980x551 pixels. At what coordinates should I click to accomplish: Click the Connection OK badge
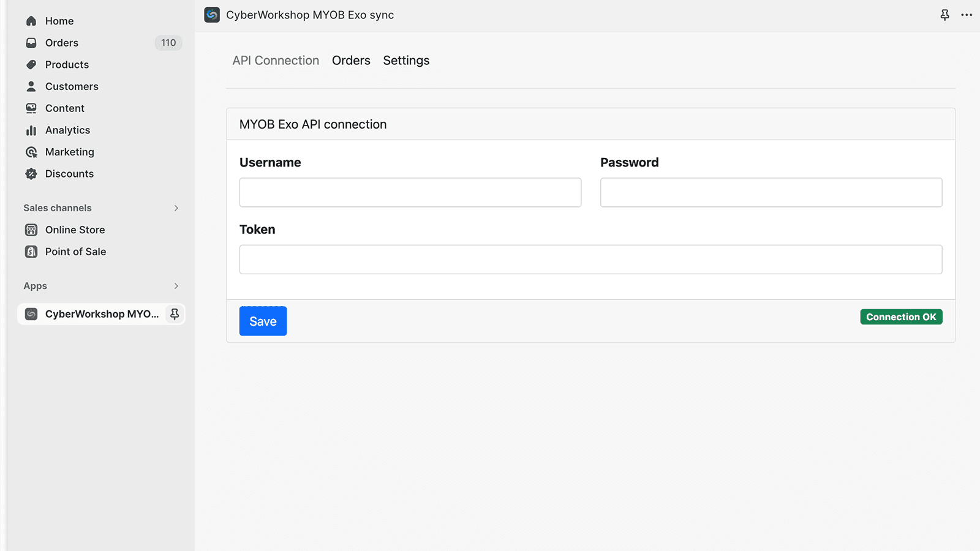coord(901,317)
